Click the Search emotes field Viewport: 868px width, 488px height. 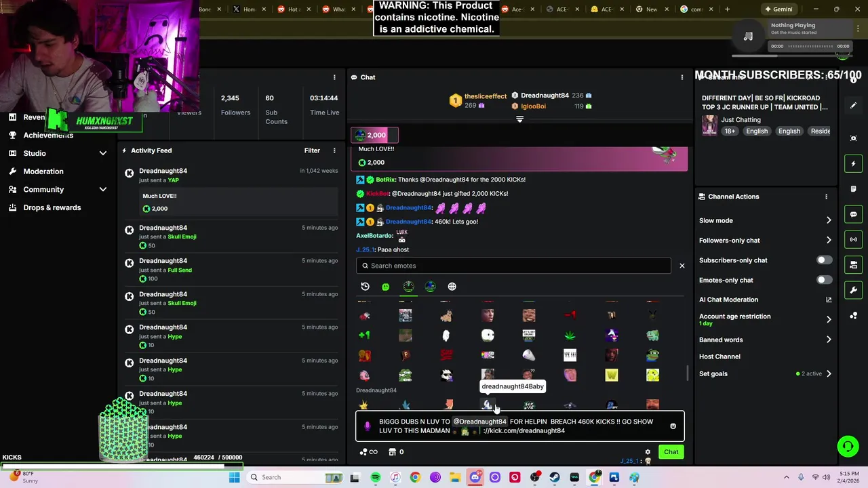[513, 266]
